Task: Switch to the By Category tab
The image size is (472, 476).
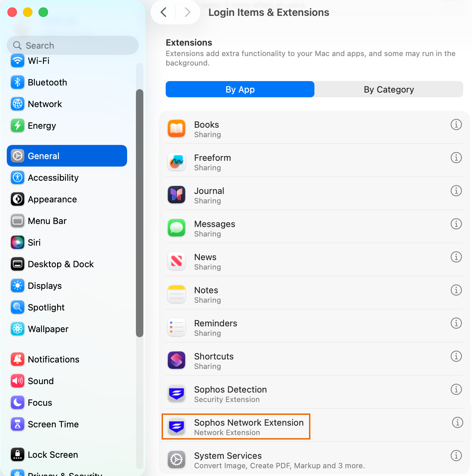Action: pos(389,89)
